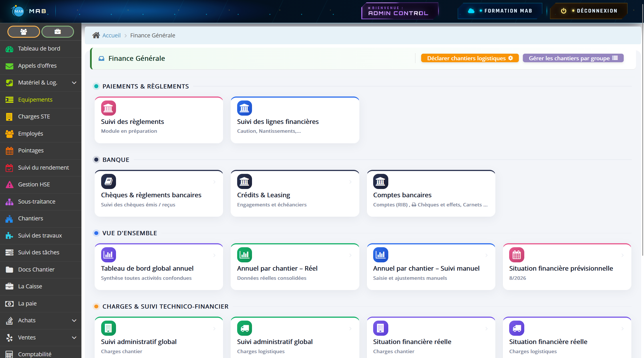Expand the Matériel & Log. submenu chevron
The image size is (644, 358).
click(74, 83)
